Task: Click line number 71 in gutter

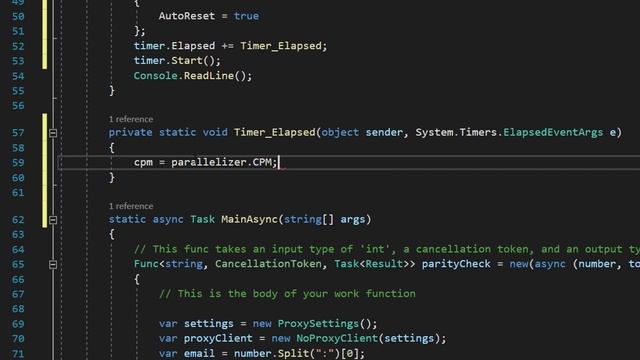Action: [18, 354]
